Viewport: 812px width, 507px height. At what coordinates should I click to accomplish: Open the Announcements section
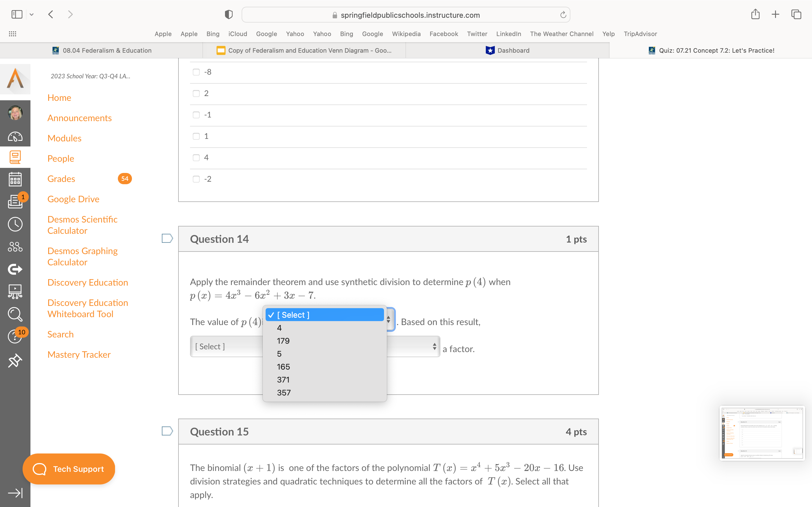80,117
